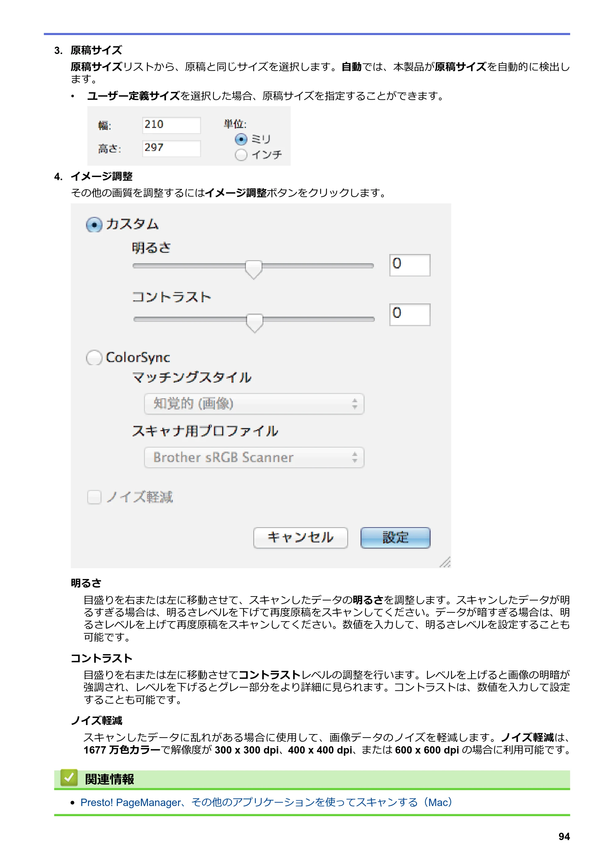Image resolution: width=614 pixels, height=868 pixels.
Task: Choose the カスタム radio option
Action: pos(94,225)
